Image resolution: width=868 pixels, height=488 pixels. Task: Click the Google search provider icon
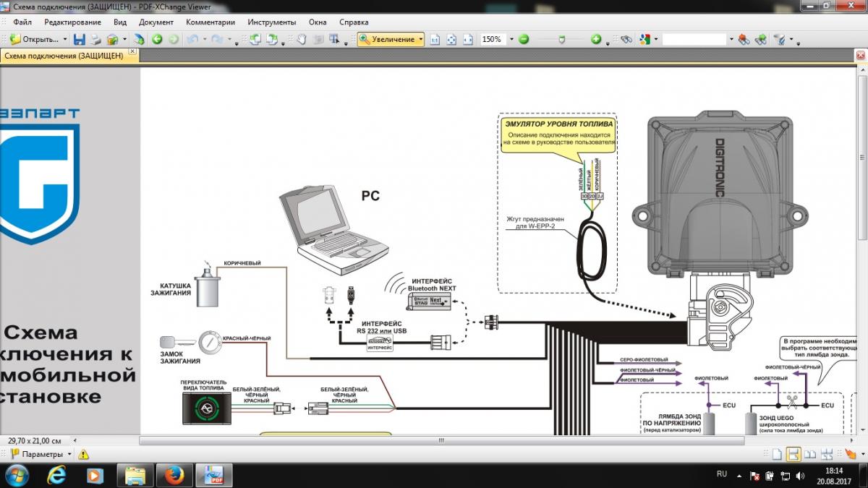point(644,39)
